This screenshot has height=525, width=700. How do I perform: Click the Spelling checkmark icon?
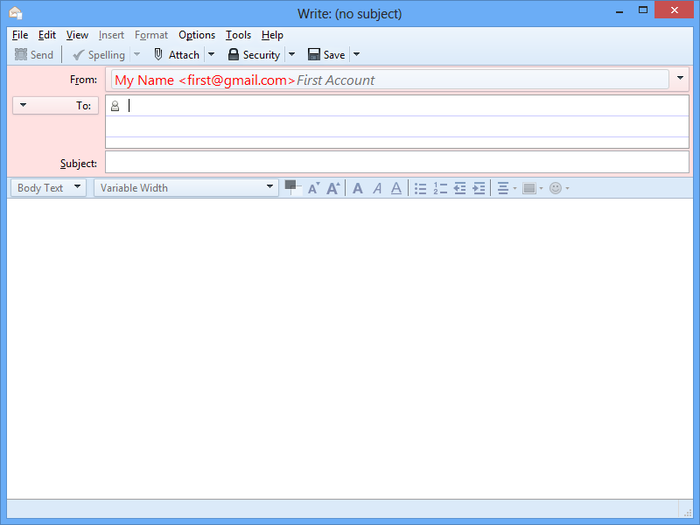(x=78, y=55)
